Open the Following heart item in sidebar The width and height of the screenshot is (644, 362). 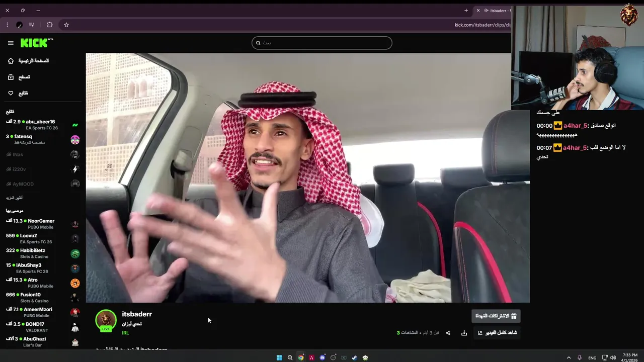[18, 93]
